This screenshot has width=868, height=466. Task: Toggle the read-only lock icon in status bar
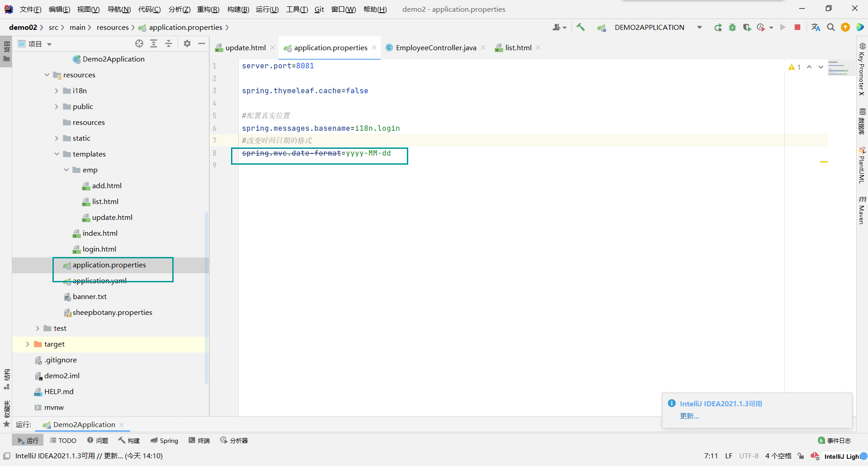pyautogui.click(x=801, y=456)
